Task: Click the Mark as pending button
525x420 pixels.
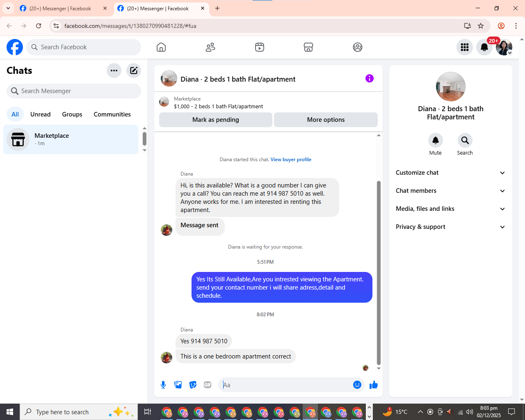Action: (216, 120)
